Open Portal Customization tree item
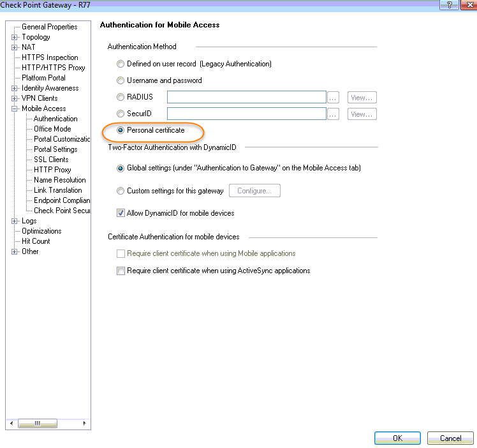 click(62, 139)
